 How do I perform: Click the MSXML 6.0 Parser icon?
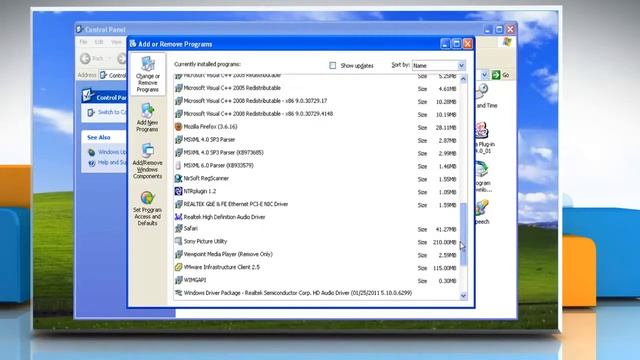click(178, 165)
